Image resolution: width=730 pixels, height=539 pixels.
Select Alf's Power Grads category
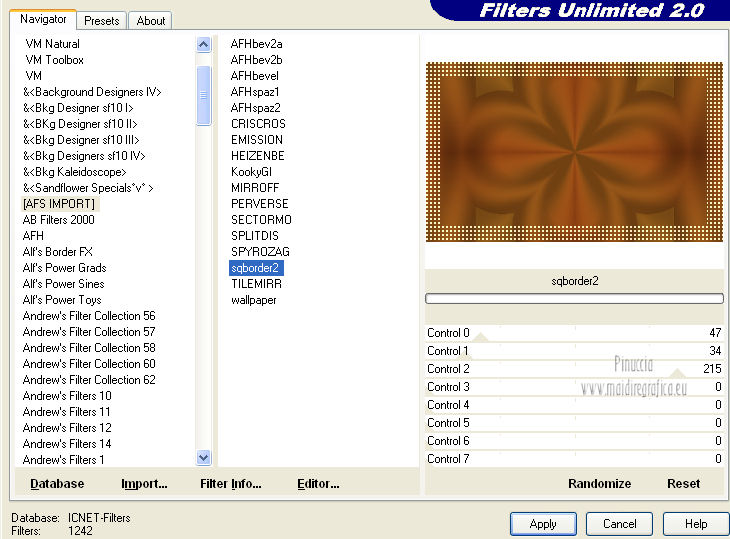point(65,268)
